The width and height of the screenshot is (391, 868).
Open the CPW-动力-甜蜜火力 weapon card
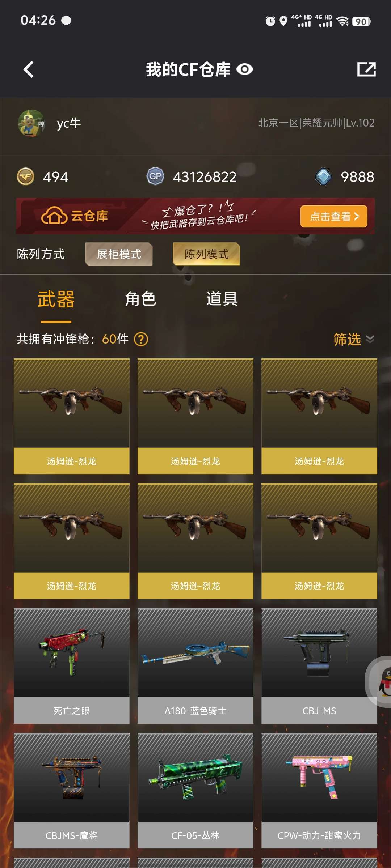pyautogui.click(x=319, y=791)
